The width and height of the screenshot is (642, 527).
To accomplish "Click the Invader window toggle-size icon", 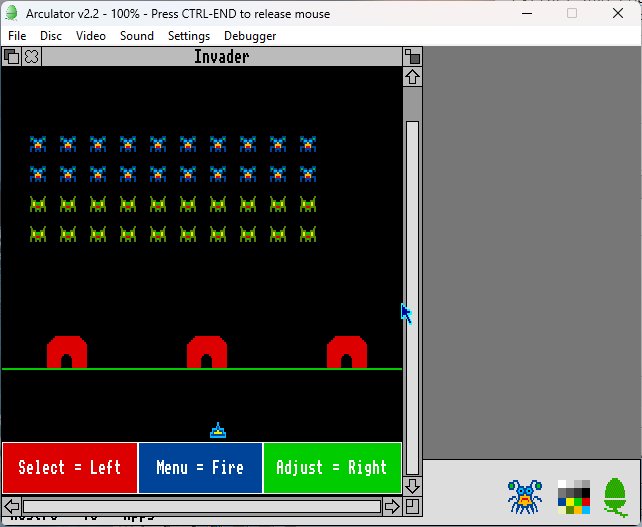I will (412, 57).
